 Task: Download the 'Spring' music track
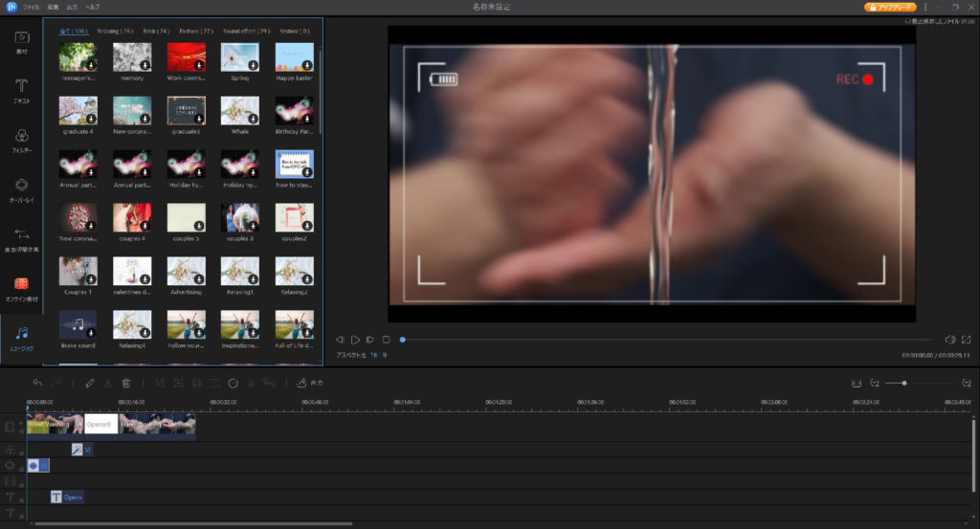pyautogui.click(x=253, y=65)
